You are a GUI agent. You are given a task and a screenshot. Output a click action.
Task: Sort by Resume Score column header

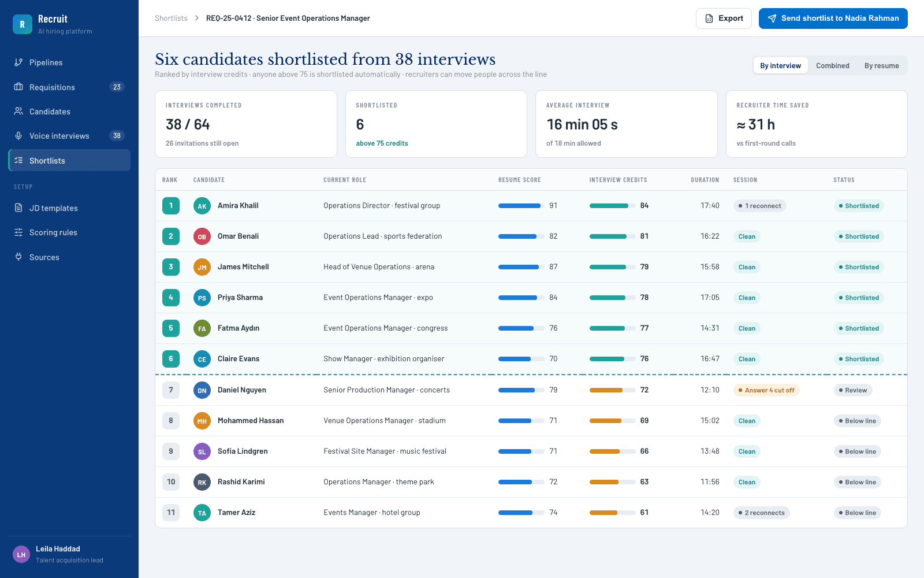tap(520, 180)
